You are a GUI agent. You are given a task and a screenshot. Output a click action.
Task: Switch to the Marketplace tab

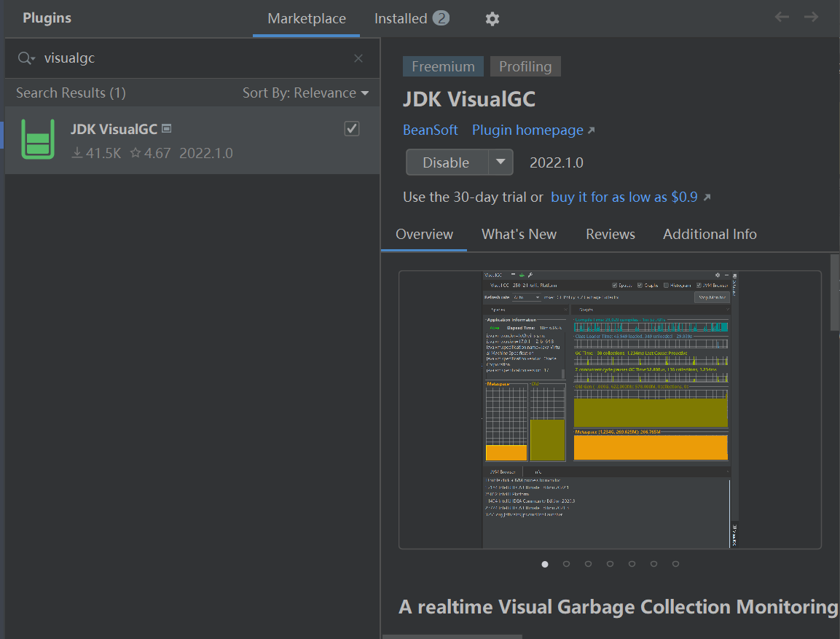tap(307, 19)
